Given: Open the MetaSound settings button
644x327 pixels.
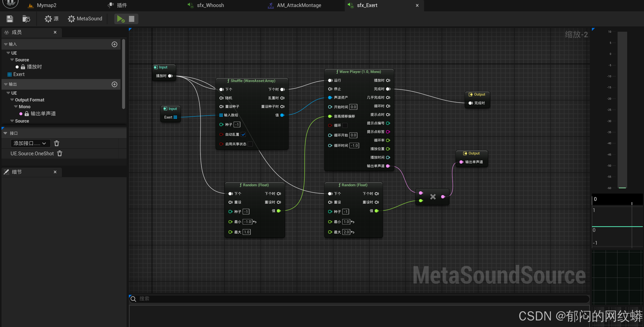Looking at the screenshot, I should (x=85, y=19).
